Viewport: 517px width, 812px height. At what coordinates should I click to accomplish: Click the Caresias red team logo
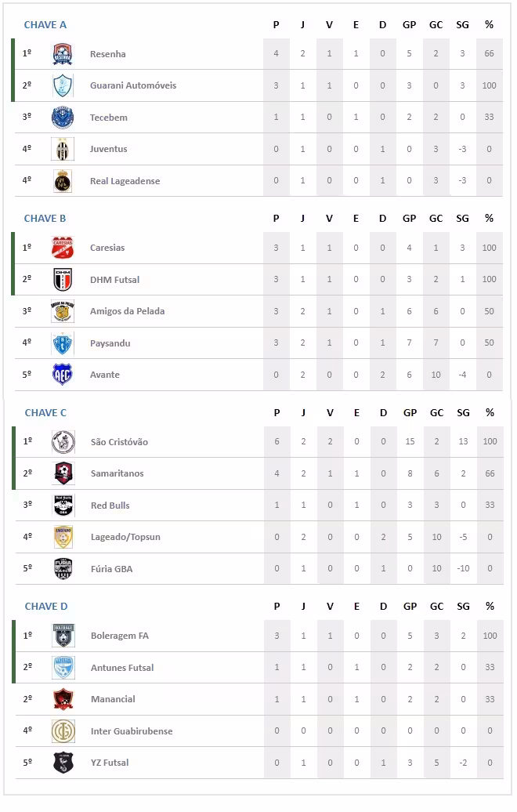(63, 248)
